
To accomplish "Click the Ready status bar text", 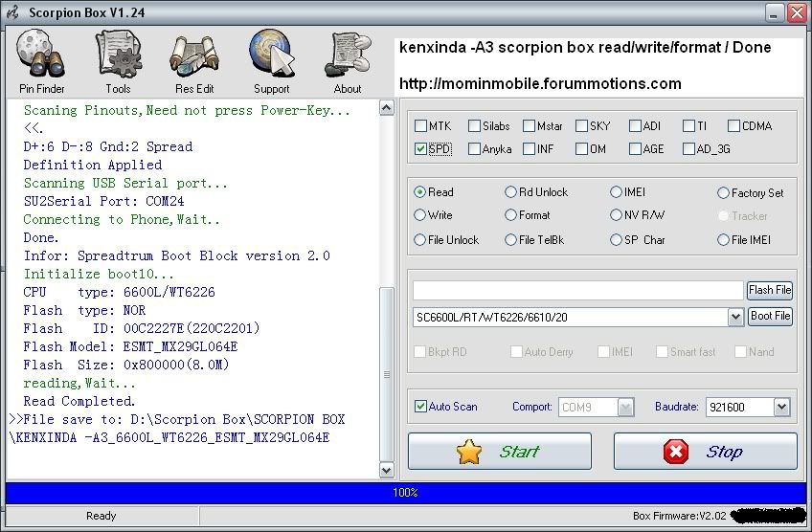I will 101,516.
